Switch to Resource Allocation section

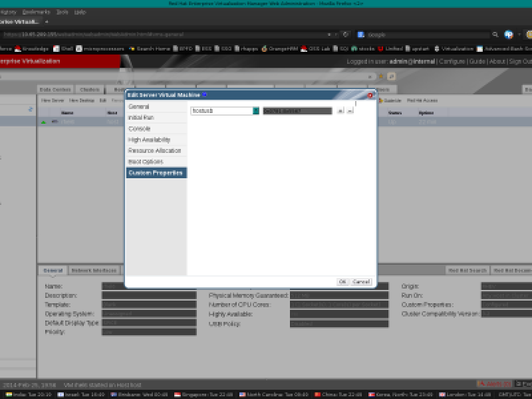tap(156, 151)
